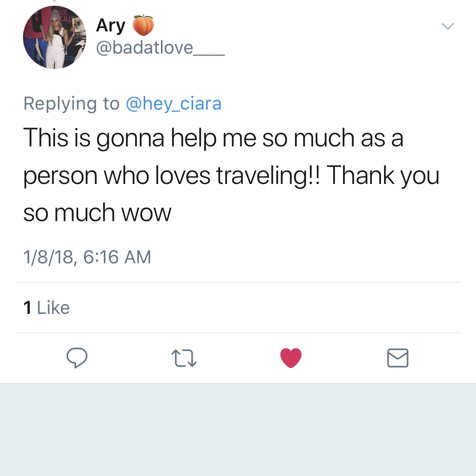Viewport: 476px width, 476px height.
Task: Tap the reply speech bubble icon
Action: (x=77, y=358)
